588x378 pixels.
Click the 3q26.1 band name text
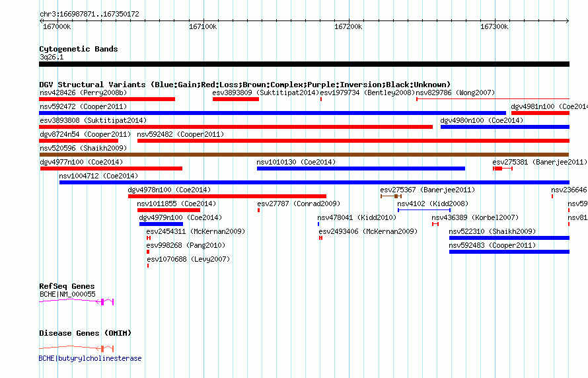point(52,57)
